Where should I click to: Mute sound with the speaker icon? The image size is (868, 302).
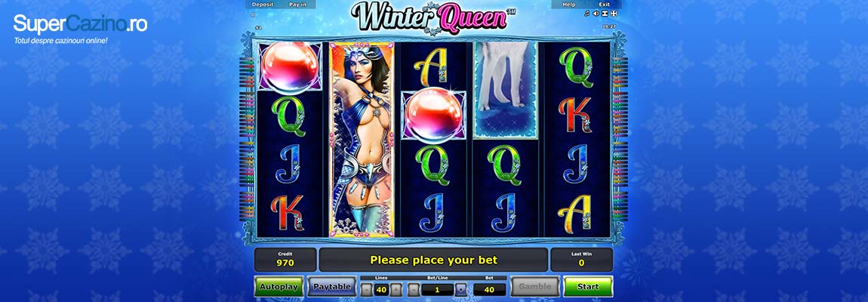[596, 14]
